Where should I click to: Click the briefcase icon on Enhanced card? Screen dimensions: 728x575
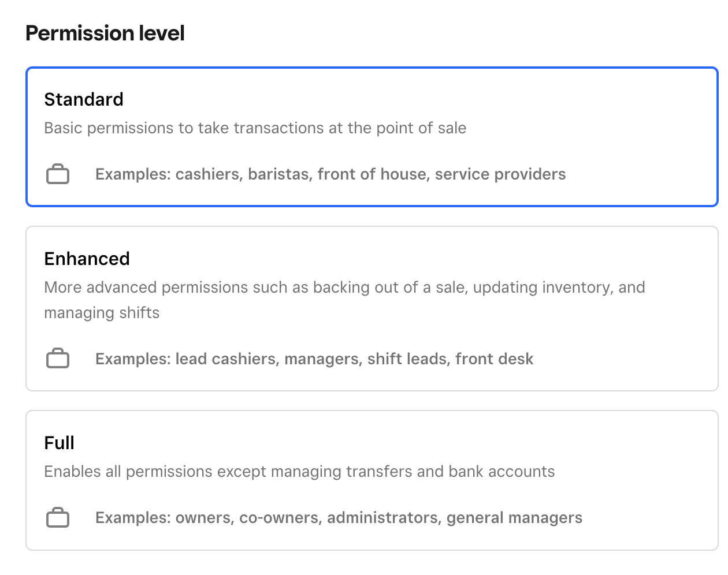58,358
